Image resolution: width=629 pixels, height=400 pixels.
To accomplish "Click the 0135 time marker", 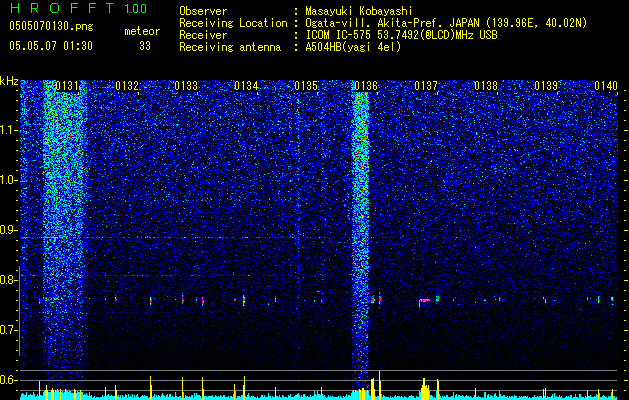I will (x=306, y=85).
